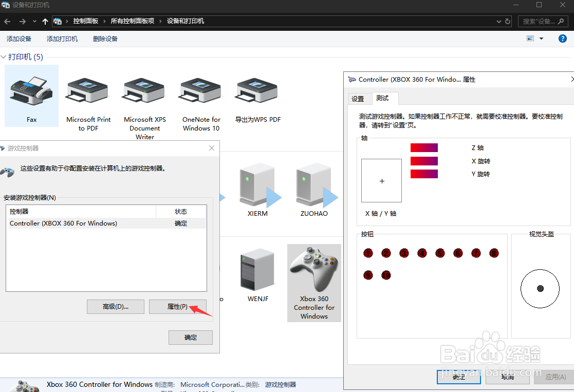This screenshot has width=574, height=392.
Task: Click the 删除设备 toolbar command
Action: (105, 39)
